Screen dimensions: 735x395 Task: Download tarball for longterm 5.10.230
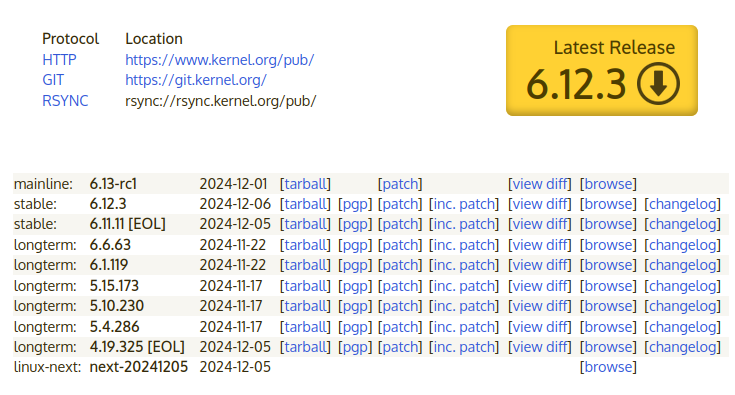(x=305, y=306)
